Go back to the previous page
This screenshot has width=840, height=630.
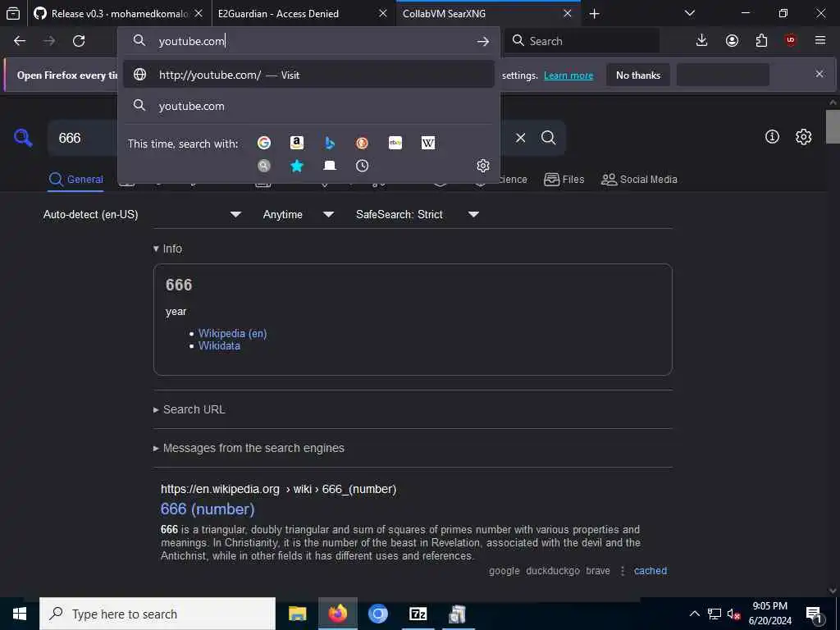20,41
